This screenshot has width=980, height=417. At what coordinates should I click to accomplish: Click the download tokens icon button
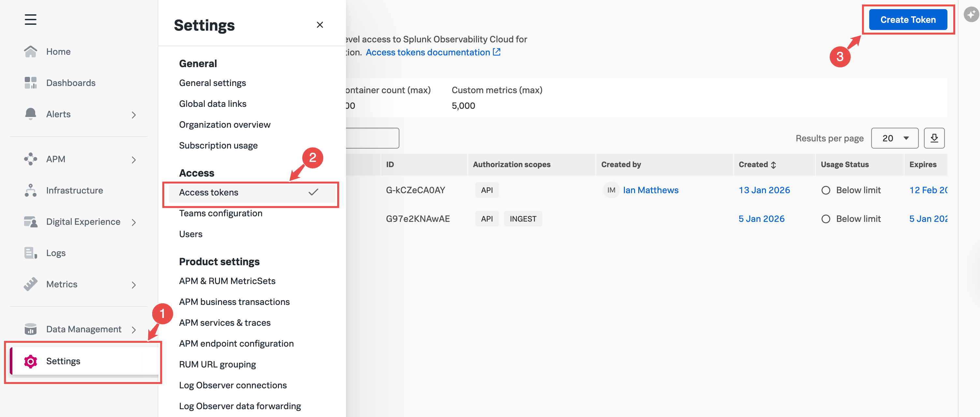(x=934, y=138)
